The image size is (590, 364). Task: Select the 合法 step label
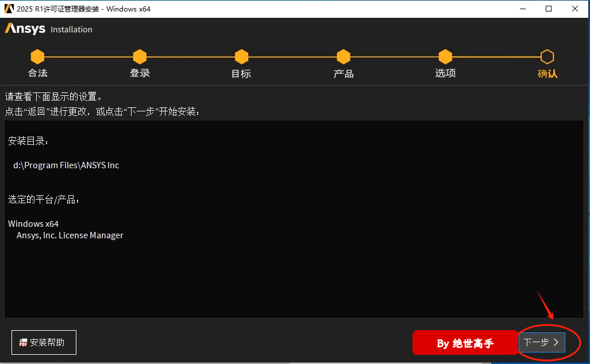[37, 73]
